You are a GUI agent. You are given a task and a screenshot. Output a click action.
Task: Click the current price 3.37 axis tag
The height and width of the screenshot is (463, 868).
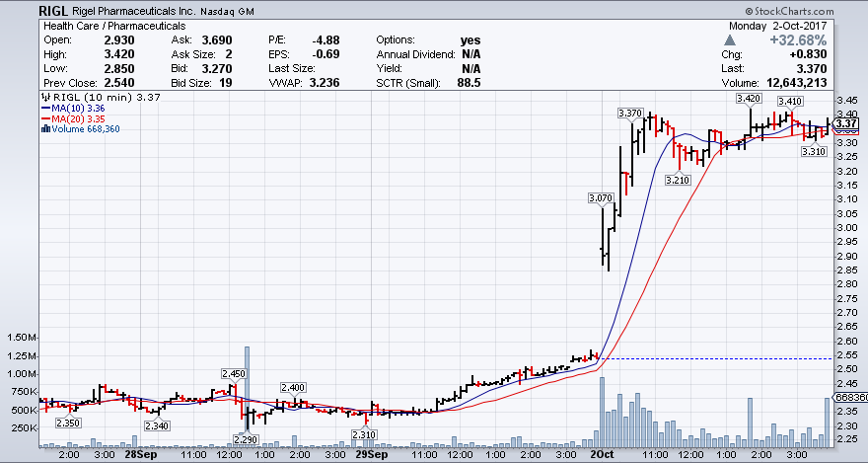tap(847, 123)
